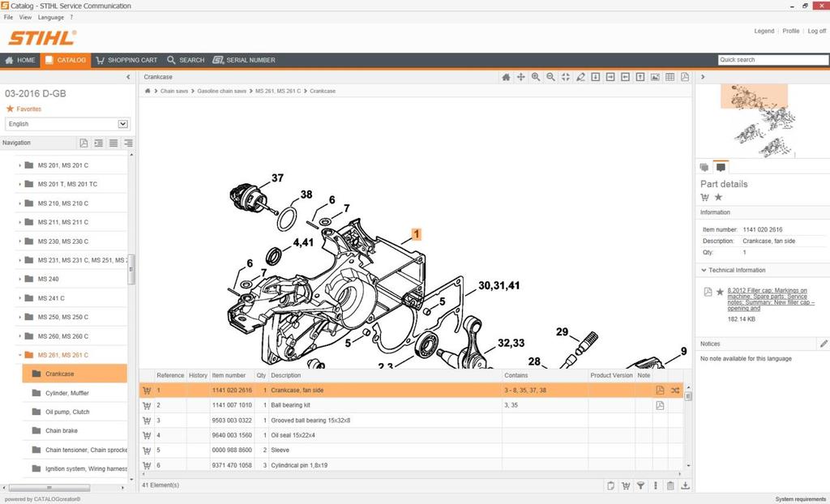The width and height of the screenshot is (830, 504).
Task: Edit Notices with the pencil icon
Action: 824,344
